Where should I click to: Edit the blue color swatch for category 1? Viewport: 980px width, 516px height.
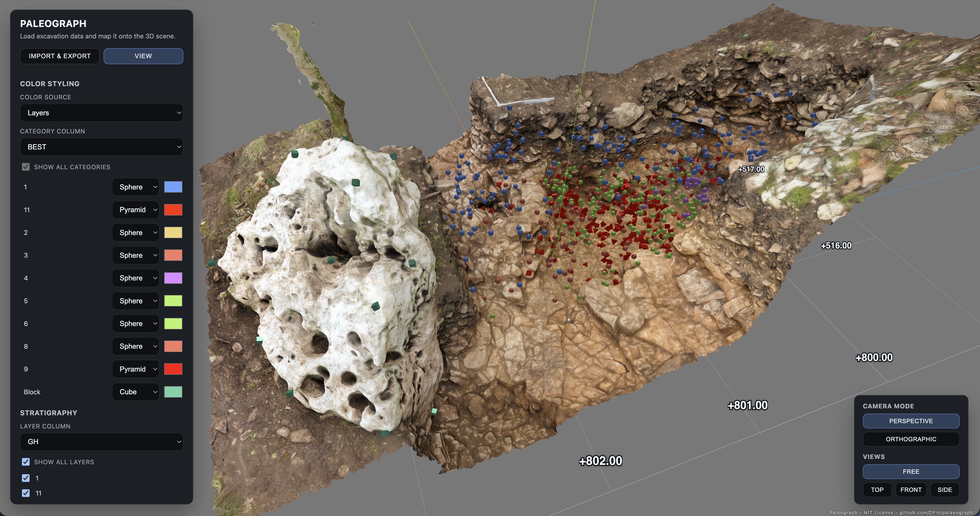[173, 187]
